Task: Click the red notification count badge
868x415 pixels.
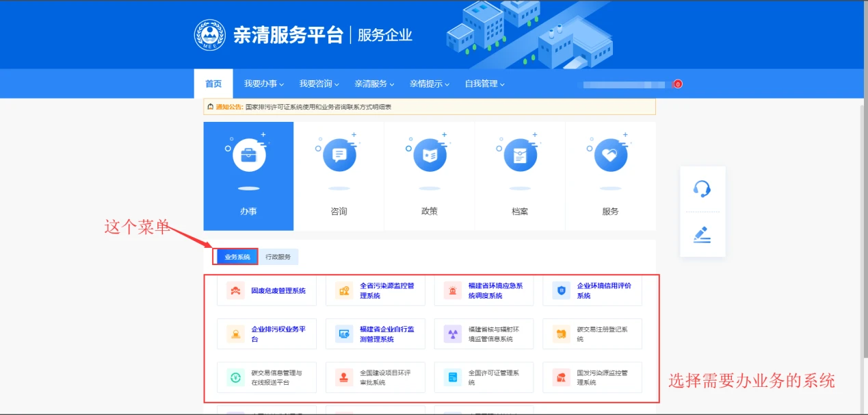Action: pos(678,84)
